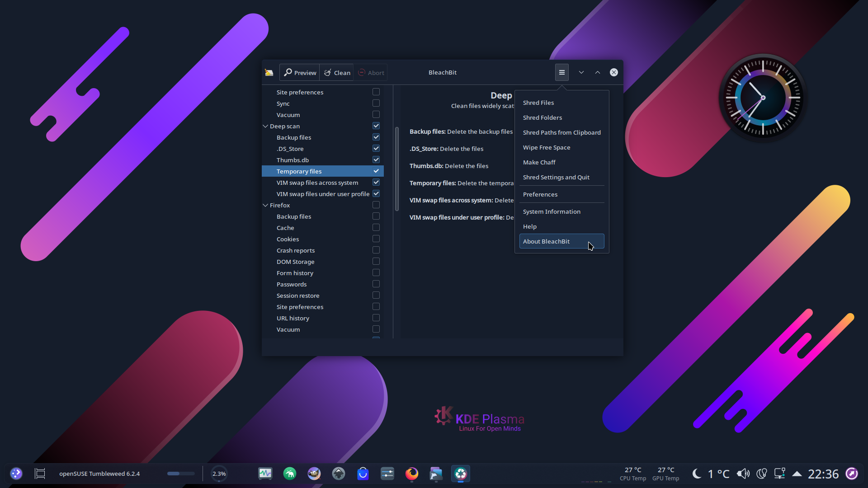Viewport: 868px width, 488px height.
Task: Uncheck VIM swap files across system checkbox
Action: pyautogui.click(x=376, y=183)
